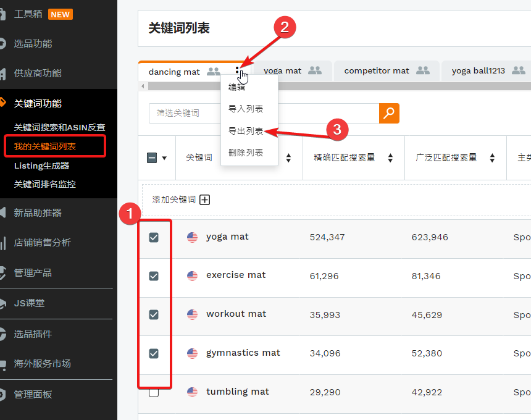The width and height of the screenshot is (531, 420).
Task: Choose 导出列表 from the context menu
Action: 246,131
